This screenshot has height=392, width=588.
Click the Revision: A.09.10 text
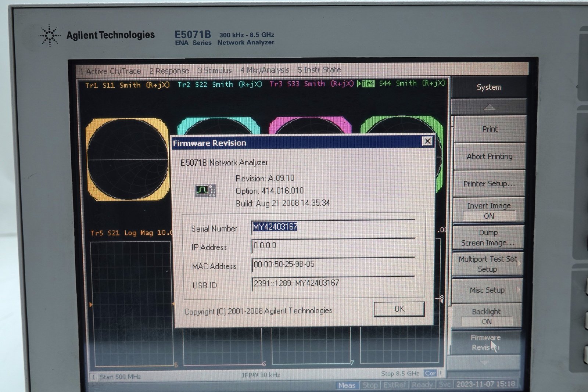coord(265,179)
